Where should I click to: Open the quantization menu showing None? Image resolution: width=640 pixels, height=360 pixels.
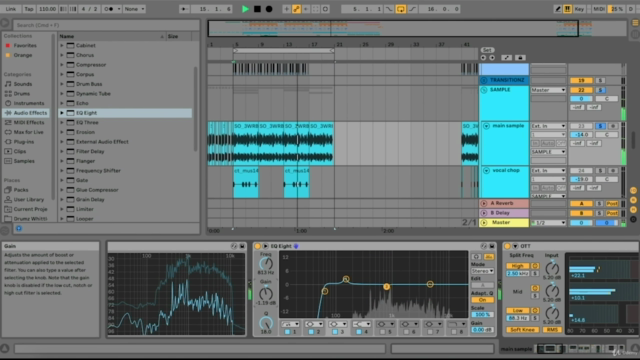pyautogui.click(x=134, y=9)
